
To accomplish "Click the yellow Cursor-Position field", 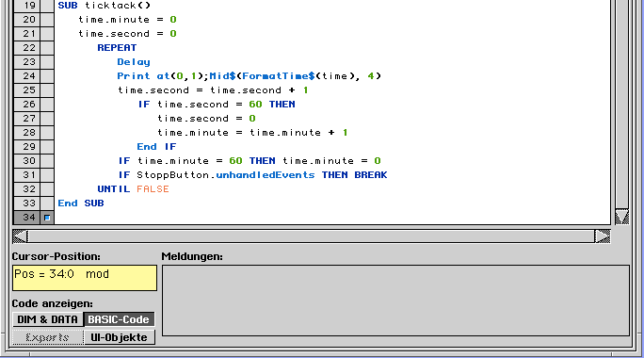I will coord(85,278).
